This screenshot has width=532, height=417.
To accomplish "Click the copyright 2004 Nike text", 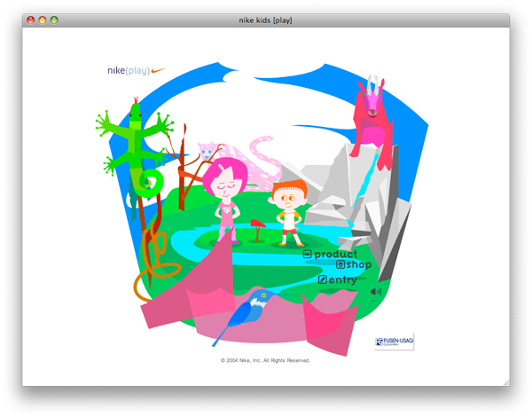I will (x=265, y=360).
